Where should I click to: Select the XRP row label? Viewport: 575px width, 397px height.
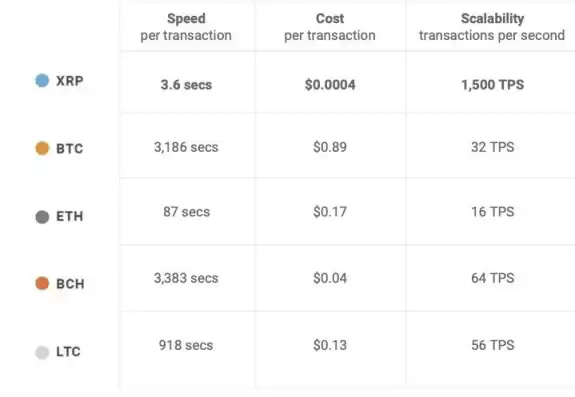[70, 81]
